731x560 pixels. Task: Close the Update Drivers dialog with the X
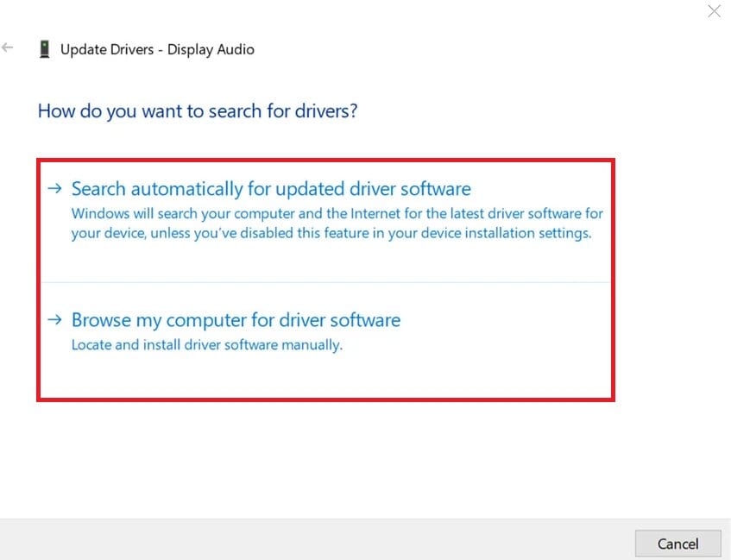(x=714, y=11)
